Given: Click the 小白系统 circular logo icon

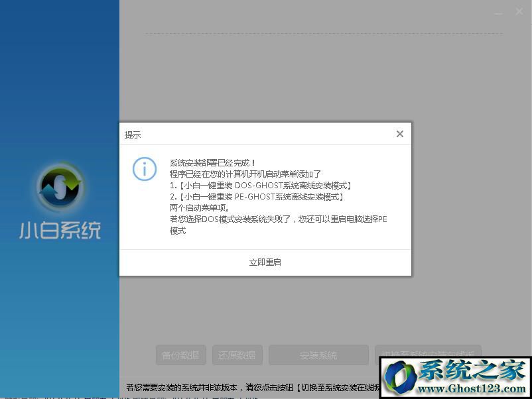Looking at the screenshot, I should [60, 186].
